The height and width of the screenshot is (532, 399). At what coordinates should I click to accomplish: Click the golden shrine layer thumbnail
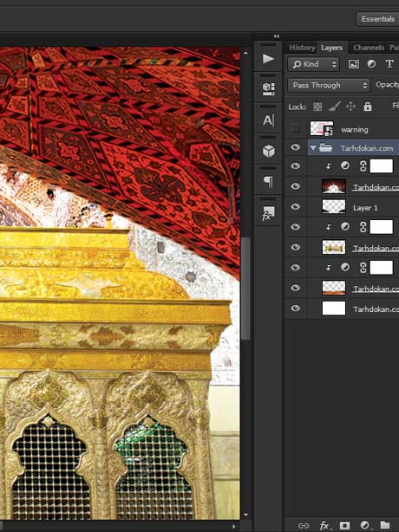point(334,247)
